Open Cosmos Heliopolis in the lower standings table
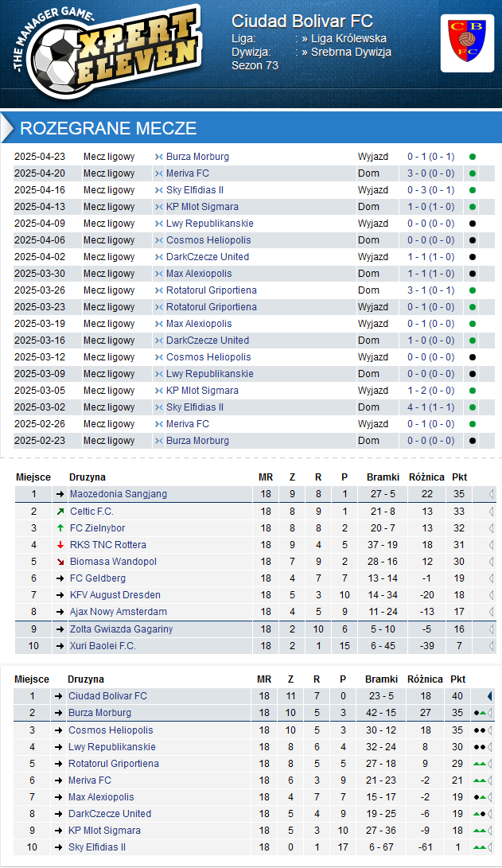 [112, 730]
